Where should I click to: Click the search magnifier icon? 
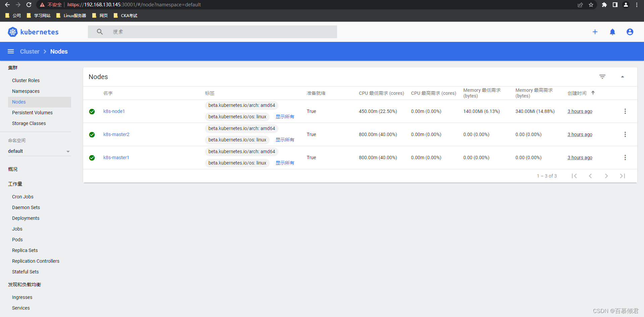coord(100,32)
